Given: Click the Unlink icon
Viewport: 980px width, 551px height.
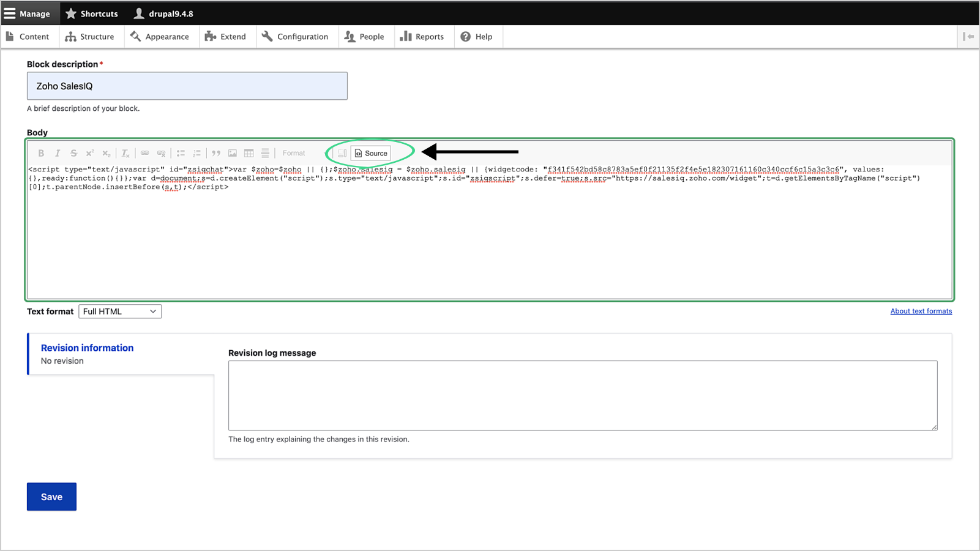Looking at the screenshot, I should point(161,153).
